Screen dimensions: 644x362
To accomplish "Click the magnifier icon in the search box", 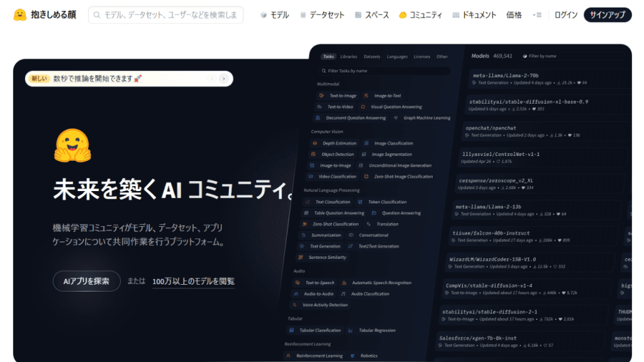I will click(x=97, y=15).
